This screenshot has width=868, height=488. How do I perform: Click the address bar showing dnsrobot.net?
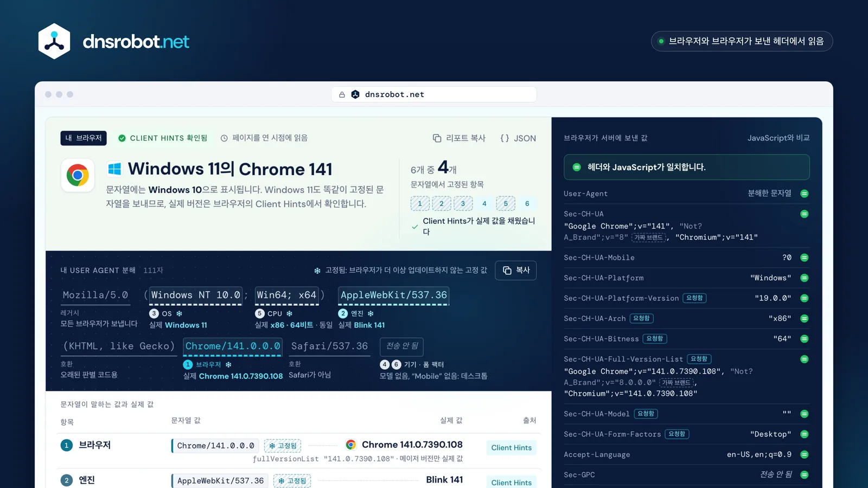click(x=434, y=94)
